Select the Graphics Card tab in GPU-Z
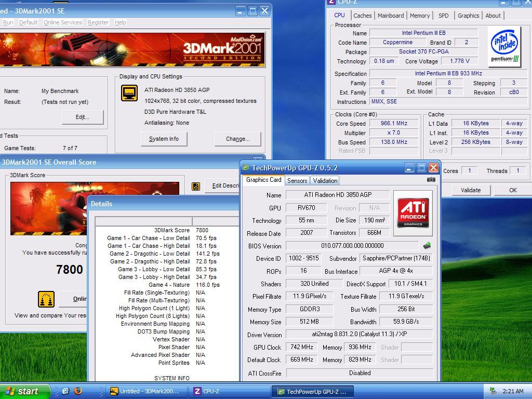This screenshot has width=532, height=399. [263, 180]
